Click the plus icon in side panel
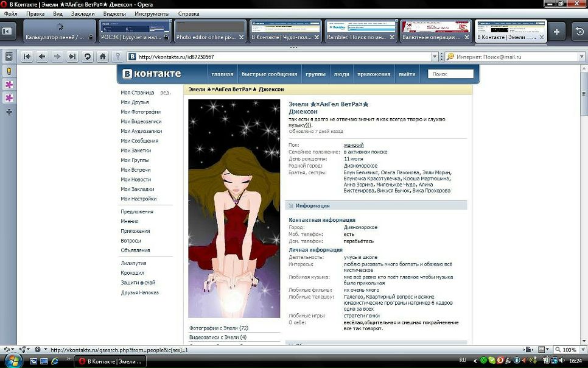 click(9, 112)
